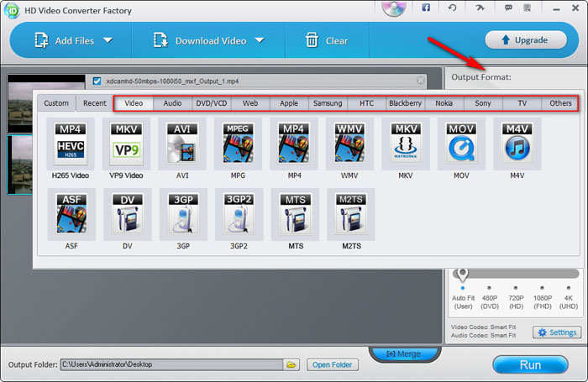Click the trash can Clear icon

[312, 40]
